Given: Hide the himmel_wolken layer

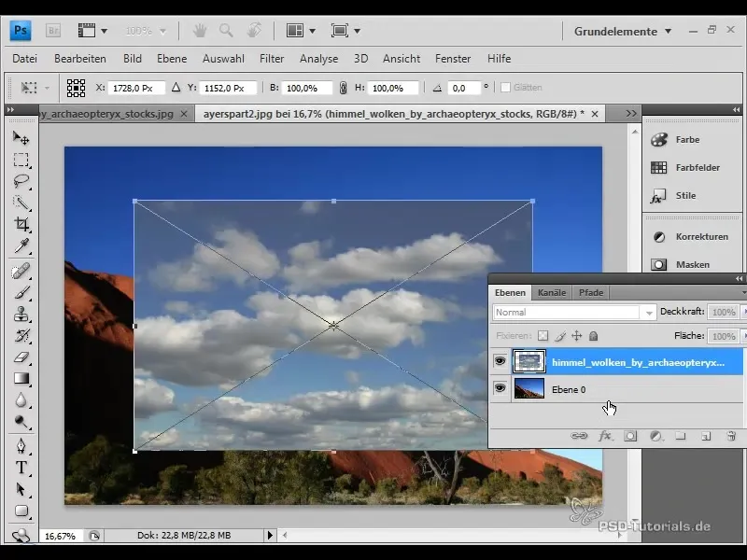Looking at the screenshot, I should [x=500, y=361].
